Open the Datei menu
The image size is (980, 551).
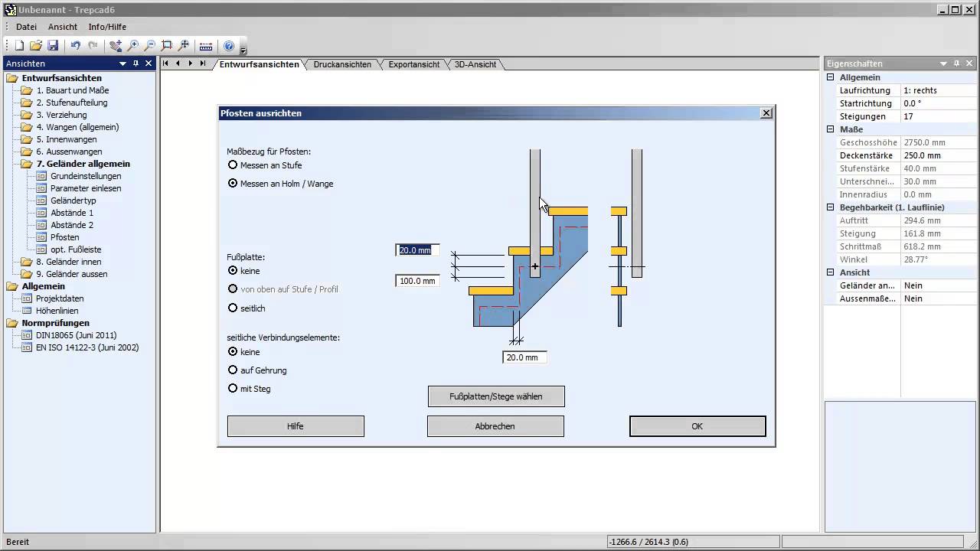(x=26, y=27)
